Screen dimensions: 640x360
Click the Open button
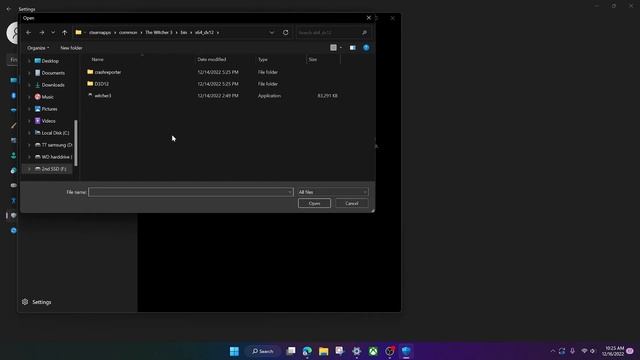(x=314, y=203)
